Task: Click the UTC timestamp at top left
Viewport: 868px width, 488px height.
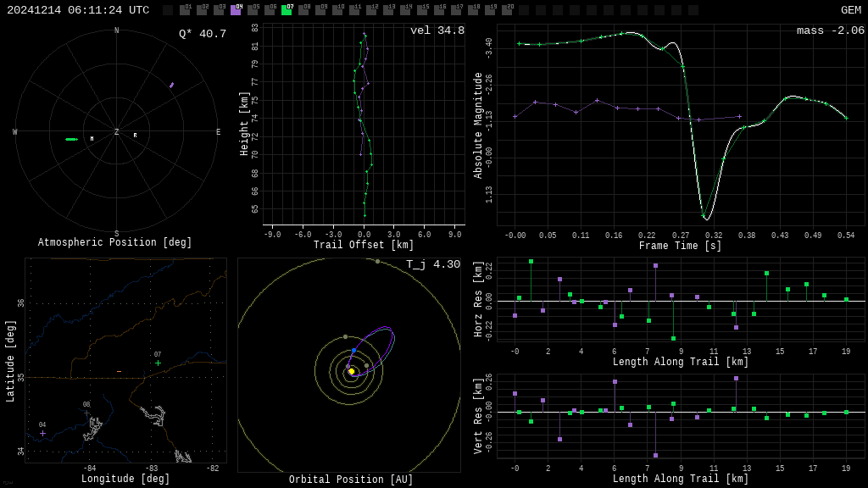Action: pos(78,10)
